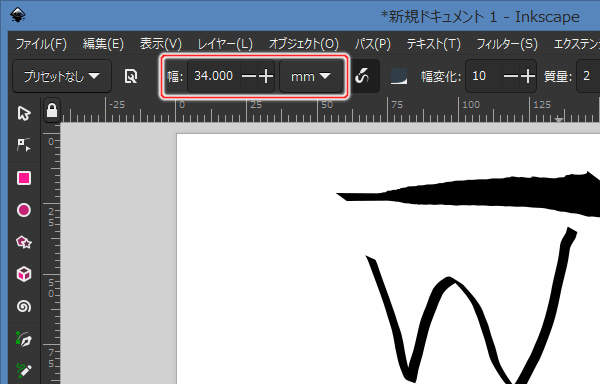The image size is (600, 384).
Task: Increase width with the plus button
Action: pos(266,76)
